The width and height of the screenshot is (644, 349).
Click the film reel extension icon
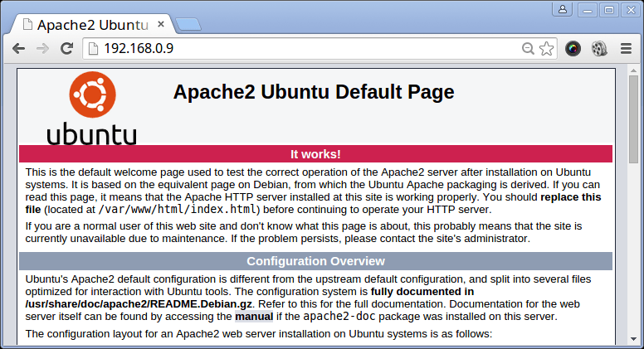click(x=598, y=48)
